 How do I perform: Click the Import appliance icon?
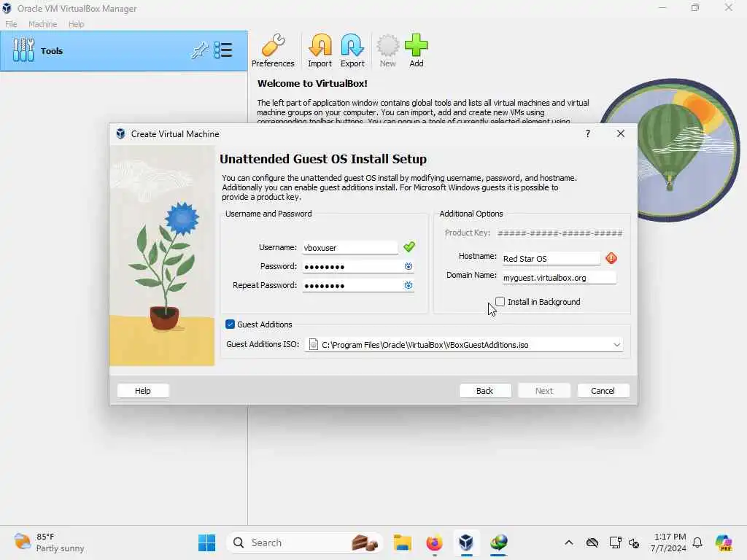(320, 51)
